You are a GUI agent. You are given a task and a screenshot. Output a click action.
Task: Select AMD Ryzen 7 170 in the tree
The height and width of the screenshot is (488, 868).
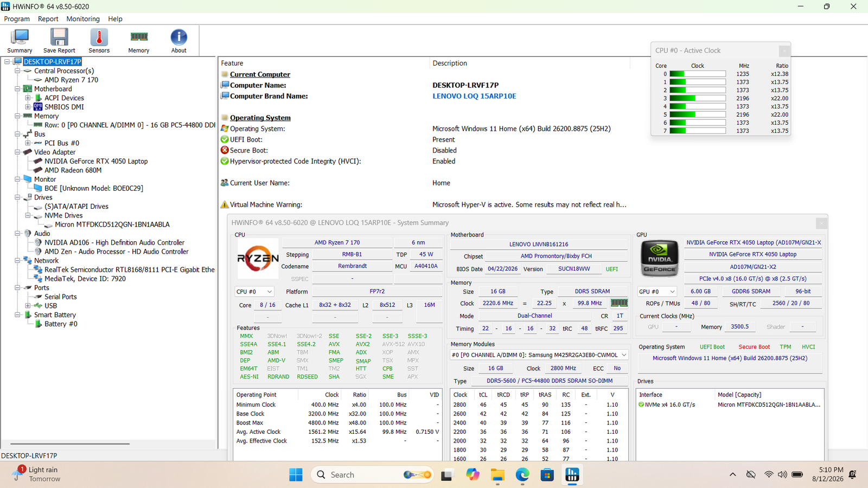(x=71, y=80)
